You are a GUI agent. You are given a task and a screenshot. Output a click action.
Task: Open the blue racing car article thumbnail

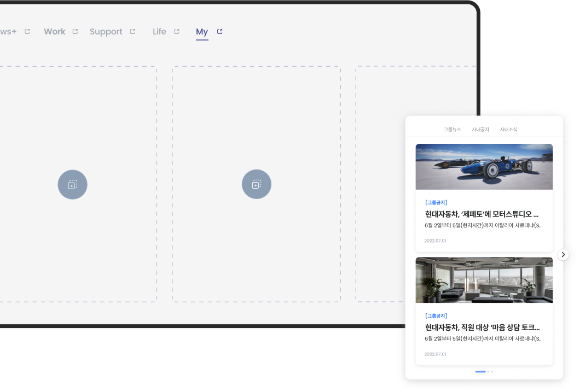point(484,167)
